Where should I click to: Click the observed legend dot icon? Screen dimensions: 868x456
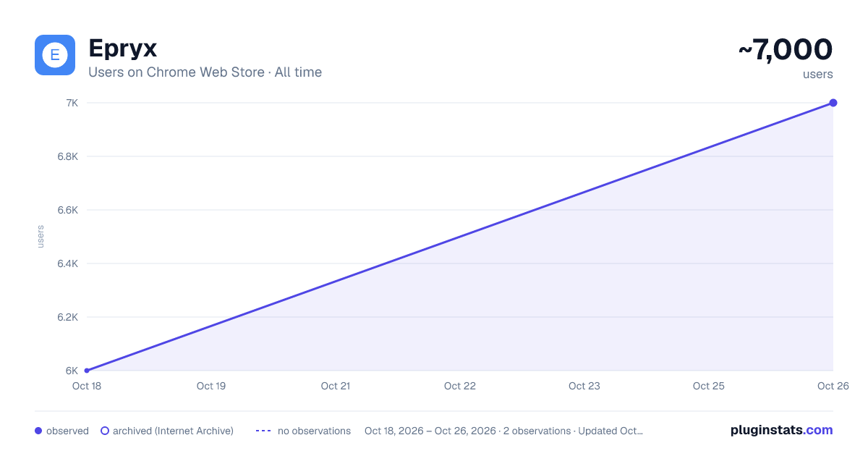click(38, 431)
